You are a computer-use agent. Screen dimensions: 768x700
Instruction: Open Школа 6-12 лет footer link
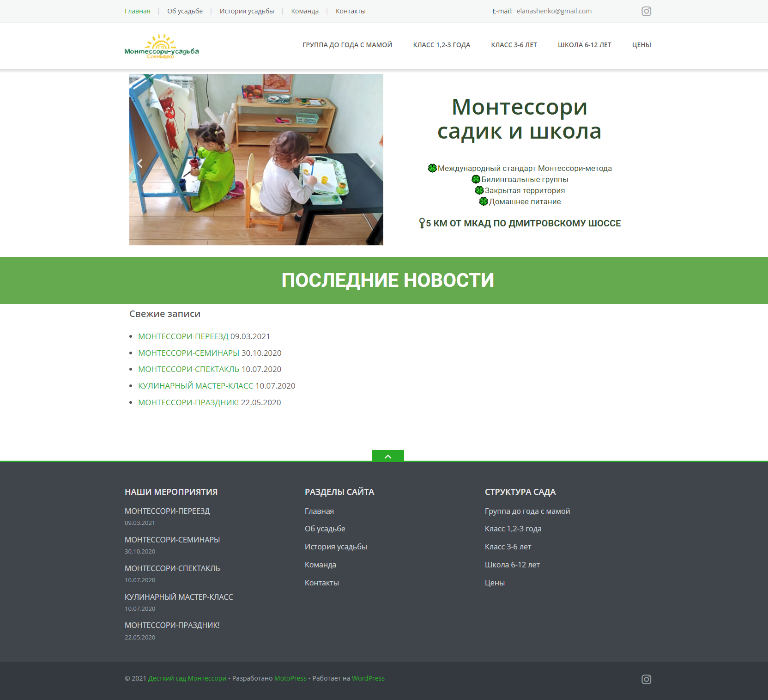pos(512,565)
